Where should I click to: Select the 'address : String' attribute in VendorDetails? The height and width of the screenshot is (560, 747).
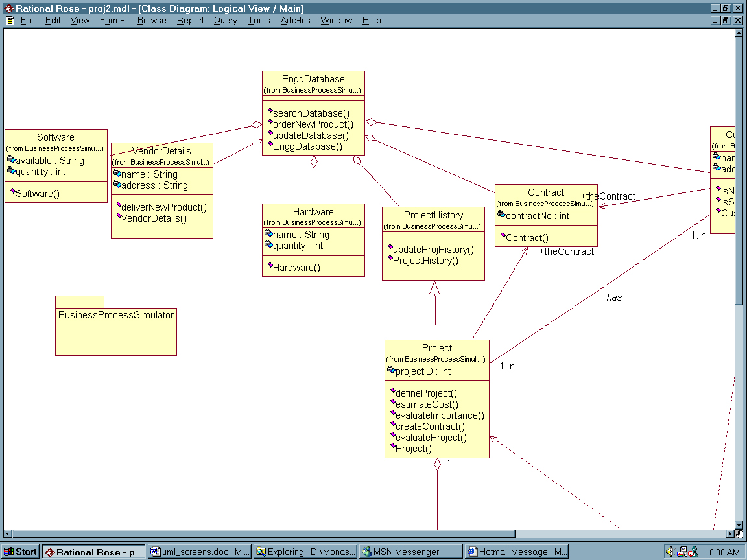154,185
